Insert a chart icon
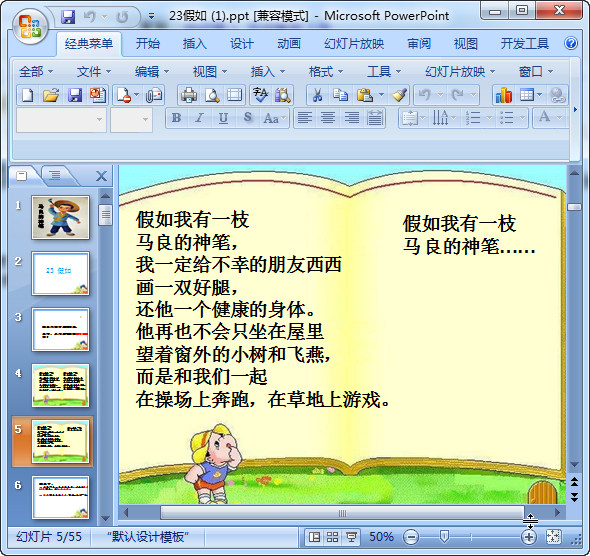590x556 pixels. click(x=503, y=95)
